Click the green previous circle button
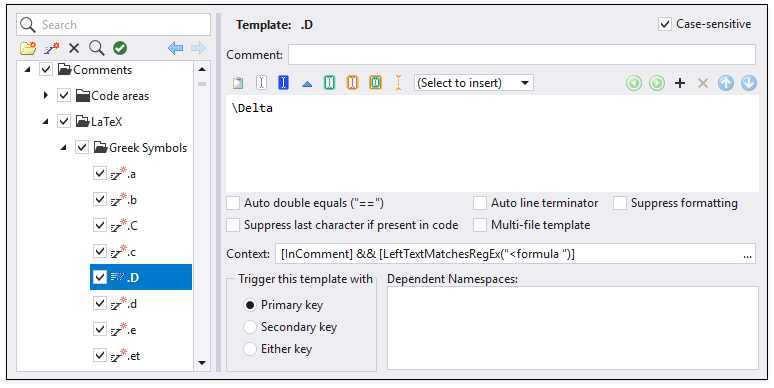 (x=634, y=83)
